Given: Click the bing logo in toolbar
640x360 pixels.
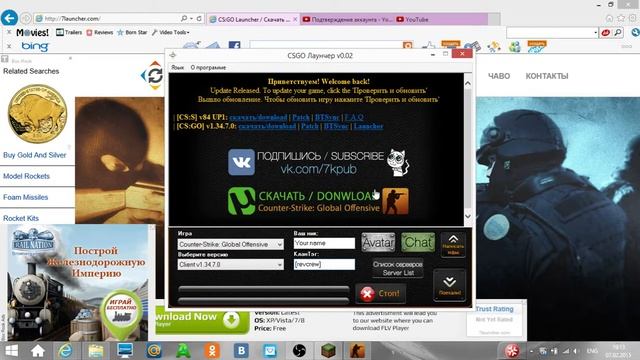Looking at the screenshot, I should point(35,47).
